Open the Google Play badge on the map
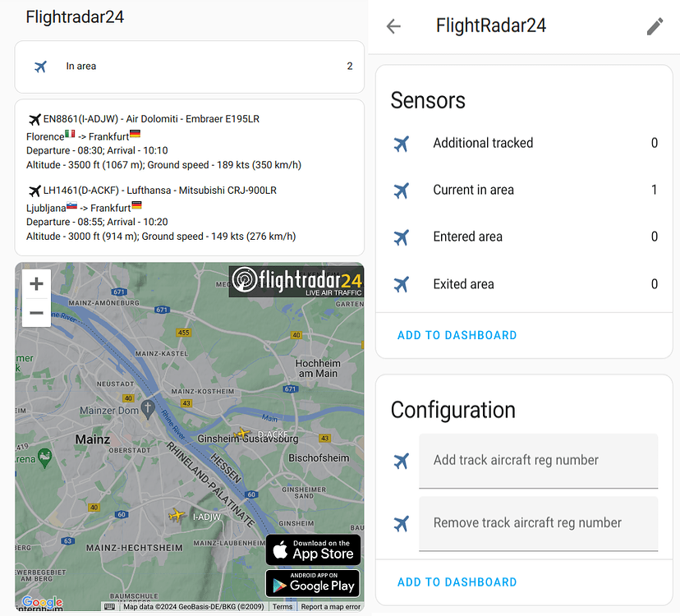This screenshot has height=616, width=680. point(313,584)
